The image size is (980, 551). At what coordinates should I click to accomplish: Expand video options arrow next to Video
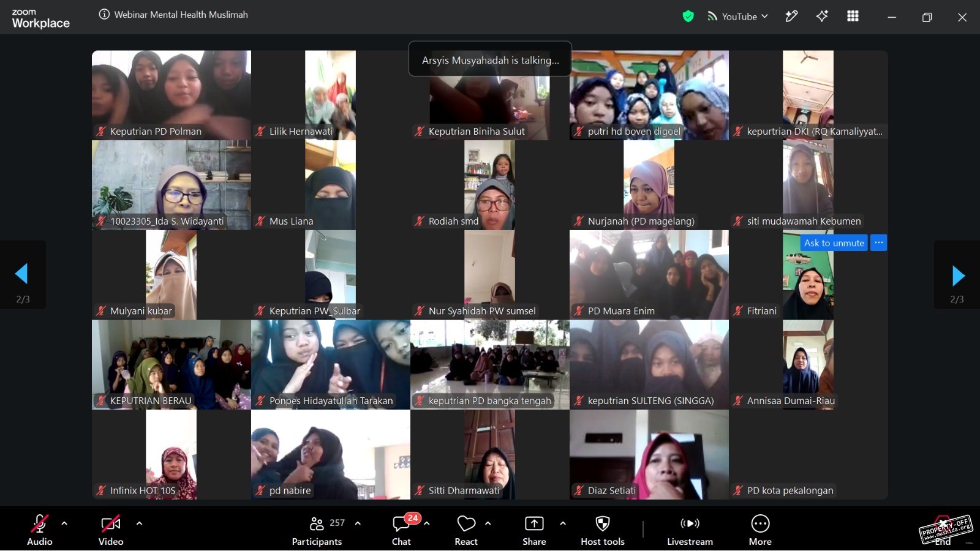139,523
